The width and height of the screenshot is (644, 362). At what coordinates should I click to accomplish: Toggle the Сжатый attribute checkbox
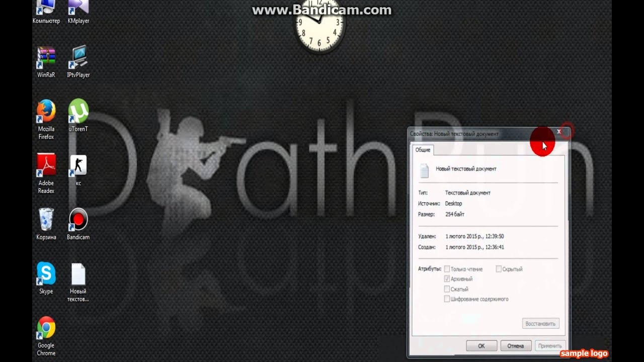point(447,289)
